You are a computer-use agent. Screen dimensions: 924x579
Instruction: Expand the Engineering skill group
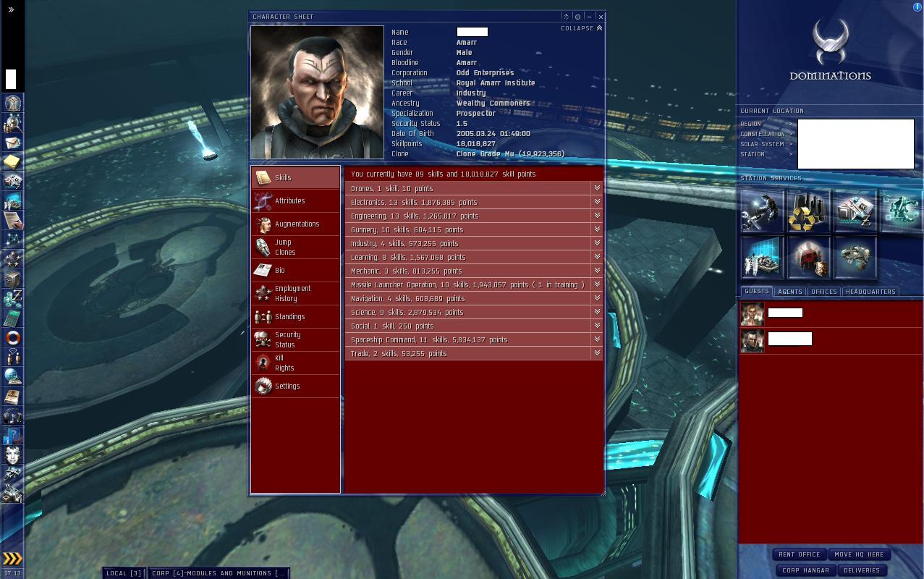[x=597, y=216]
